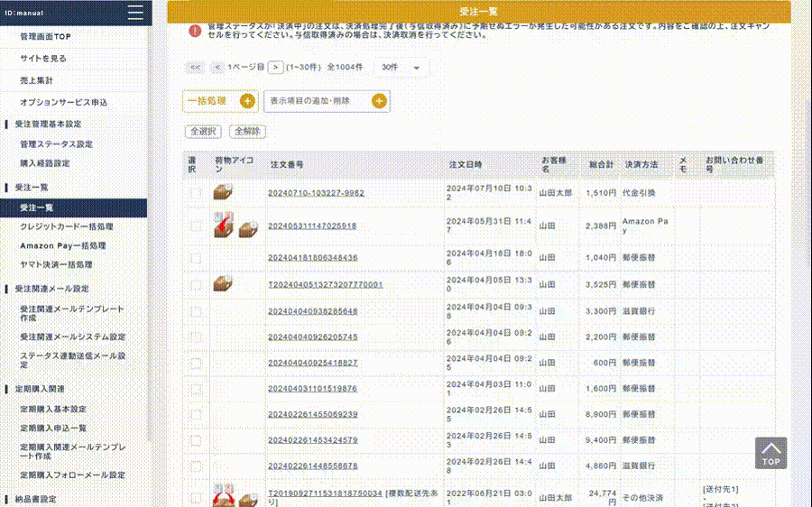Tick the checkbox for order 202404181806348436
Viewport: 812px width, 507px height.
pyautogui.click(x=196, y=258)
